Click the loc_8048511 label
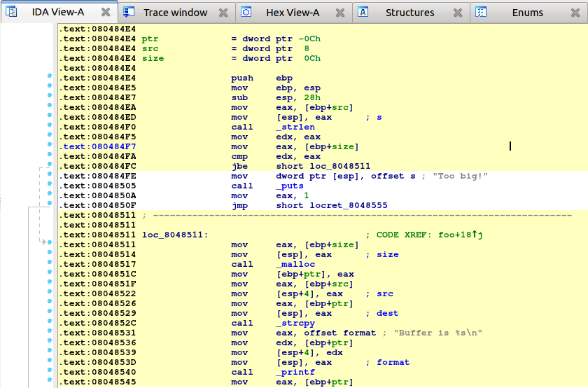Screen dimensions: 588x388 (174, 235)
